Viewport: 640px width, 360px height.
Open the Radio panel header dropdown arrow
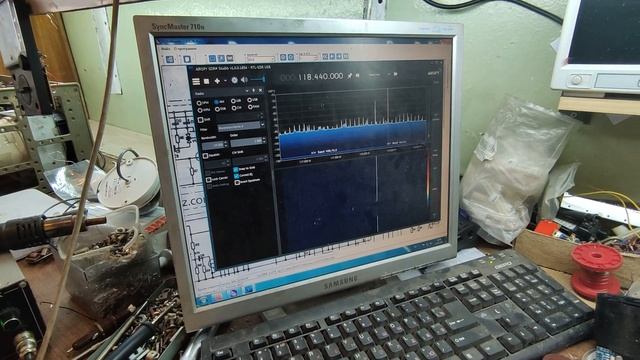pos(247,91)
